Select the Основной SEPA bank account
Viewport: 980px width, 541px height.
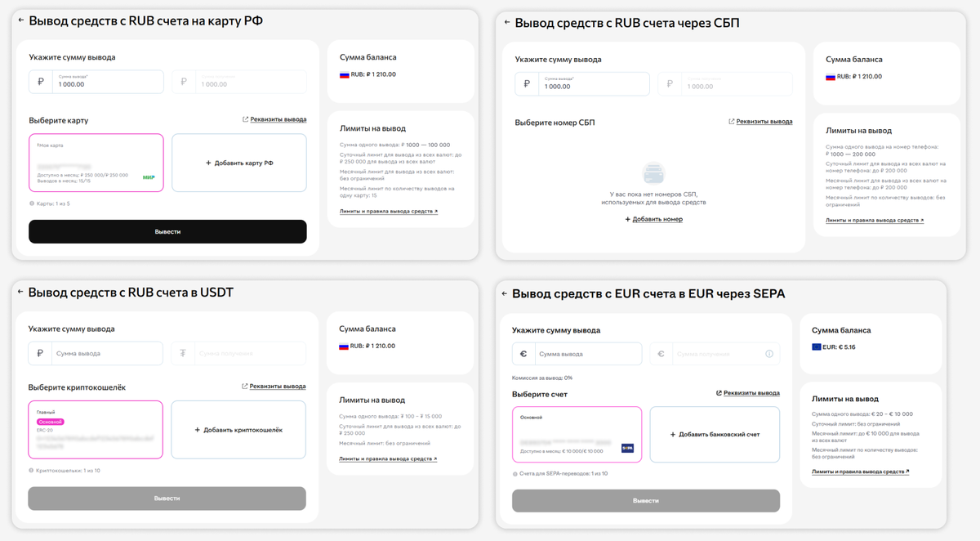pos(577,434)
